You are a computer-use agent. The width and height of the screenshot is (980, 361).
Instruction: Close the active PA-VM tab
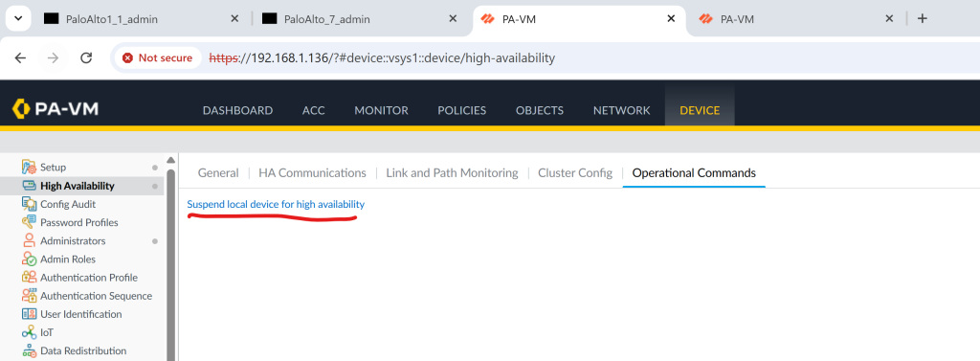(x=671, y=19)
